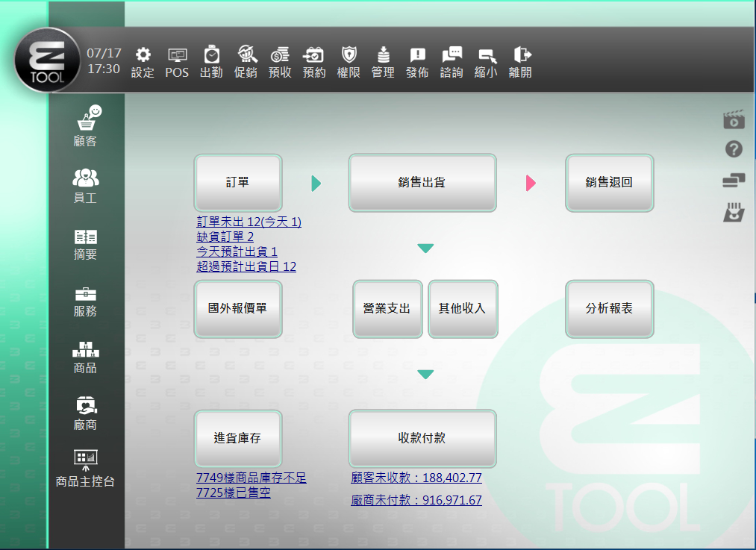Open the 顧客未收款：188,402.77 link

pyautogui.click(x=416, y=478)
